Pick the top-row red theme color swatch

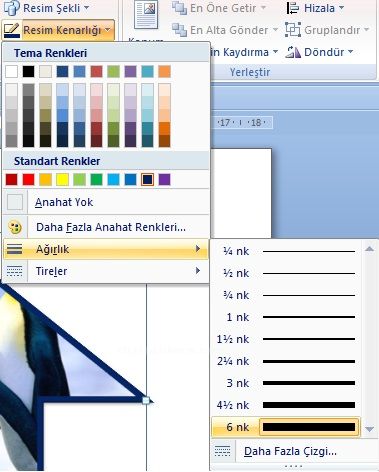(97, 71)
